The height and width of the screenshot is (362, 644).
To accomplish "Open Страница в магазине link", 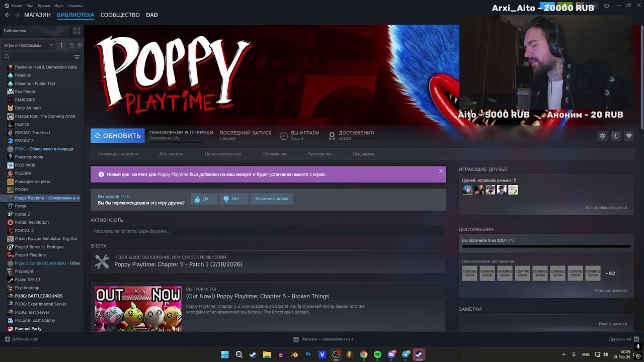I will (118, 154).
